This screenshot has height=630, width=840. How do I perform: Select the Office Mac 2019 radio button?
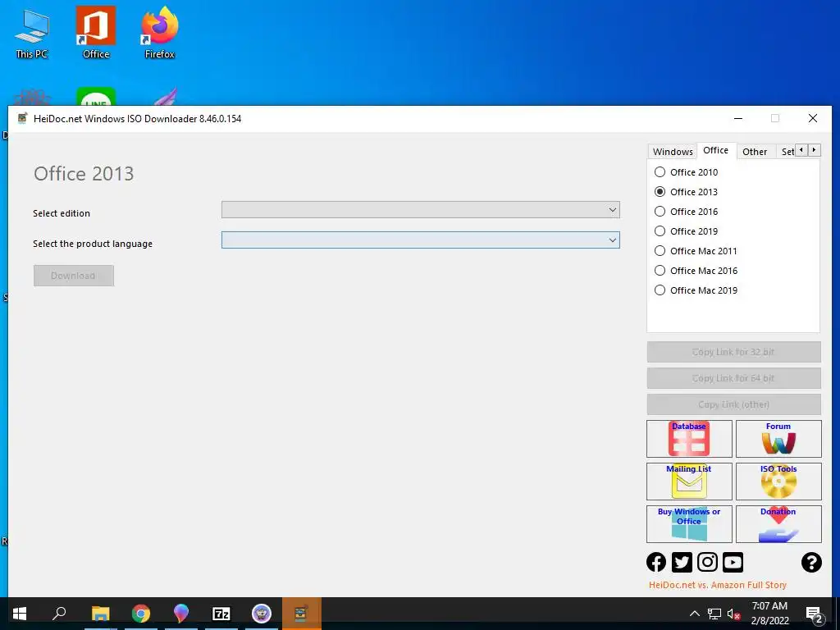[660, 290]
